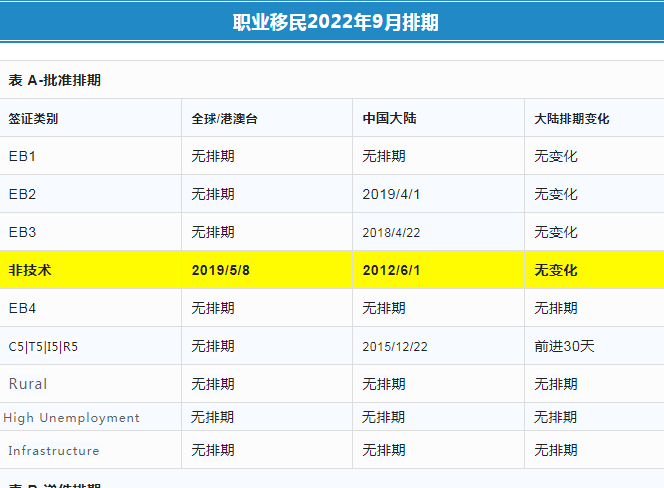Image resolution: width=664 pixels, height=488 pixels.
Task: Select the C5|T5|I5|R5 row label
Action: tap(43, 347)
